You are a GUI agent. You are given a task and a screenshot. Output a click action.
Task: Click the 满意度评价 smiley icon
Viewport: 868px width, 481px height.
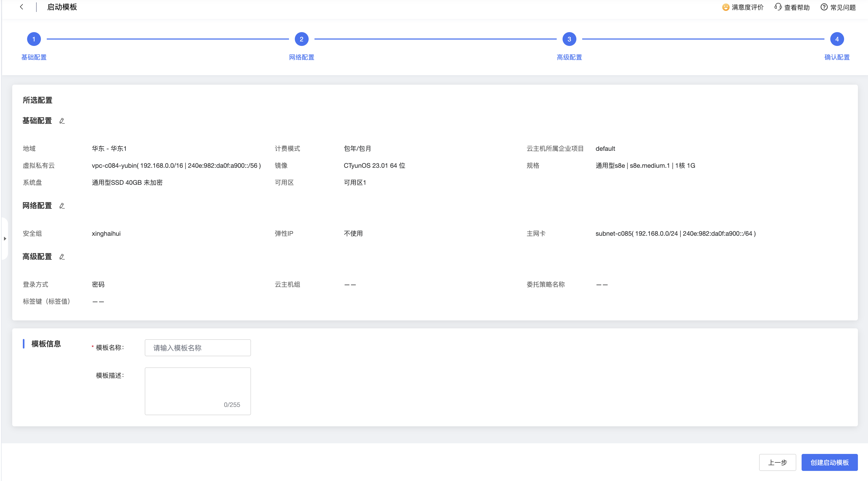click(725, 7)
